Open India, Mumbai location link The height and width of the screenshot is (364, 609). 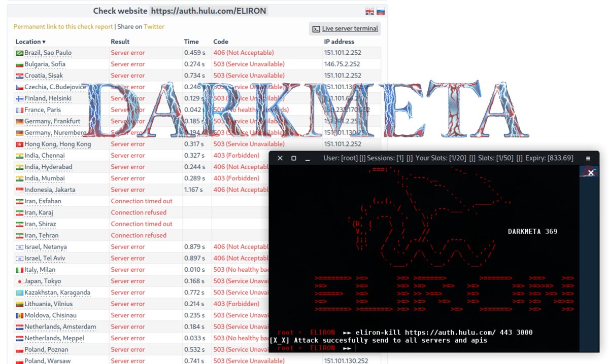click(x=45, y=178)
